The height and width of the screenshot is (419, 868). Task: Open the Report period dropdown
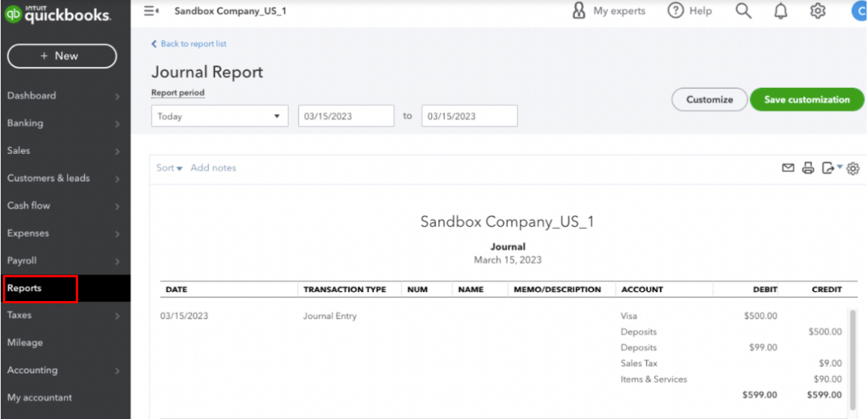click(219, 116)
